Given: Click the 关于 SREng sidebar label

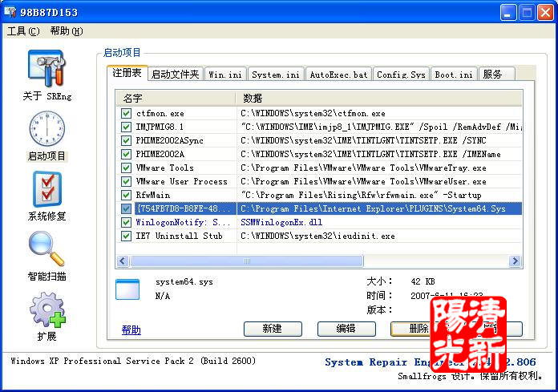Looking at the screenshot, I should pos(47,96).
